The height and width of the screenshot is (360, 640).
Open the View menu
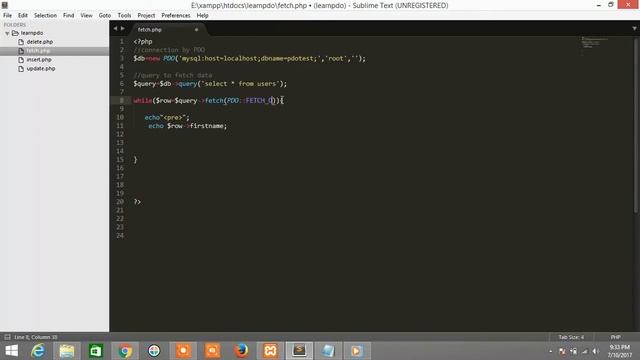(x=86, y=16)
